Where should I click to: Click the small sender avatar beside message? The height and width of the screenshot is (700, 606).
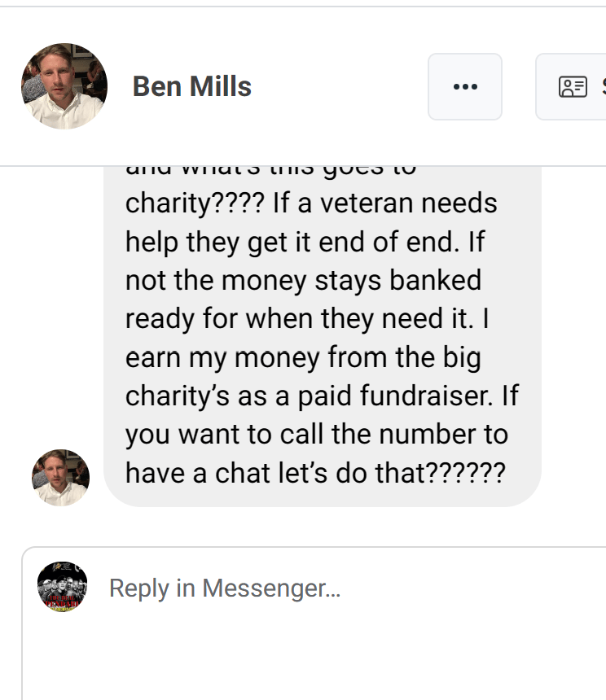pos(61,478)
